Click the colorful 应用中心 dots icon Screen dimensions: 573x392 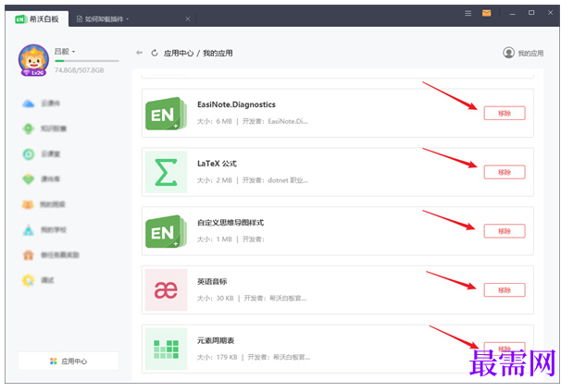(54, 361)
